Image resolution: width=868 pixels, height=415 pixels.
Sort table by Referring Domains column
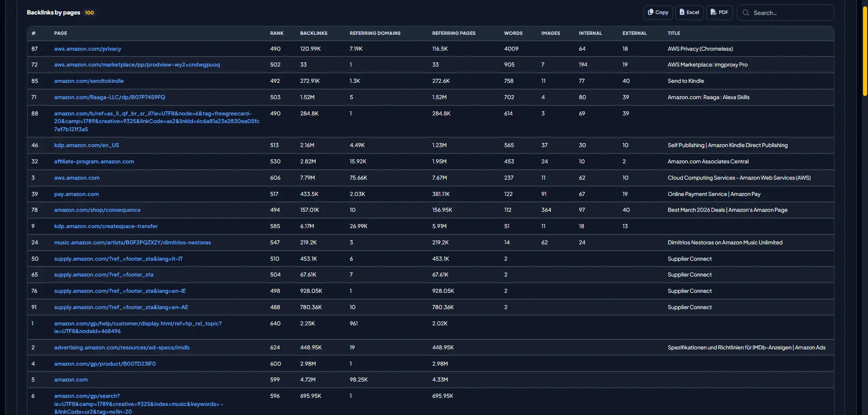pos(375,33)
